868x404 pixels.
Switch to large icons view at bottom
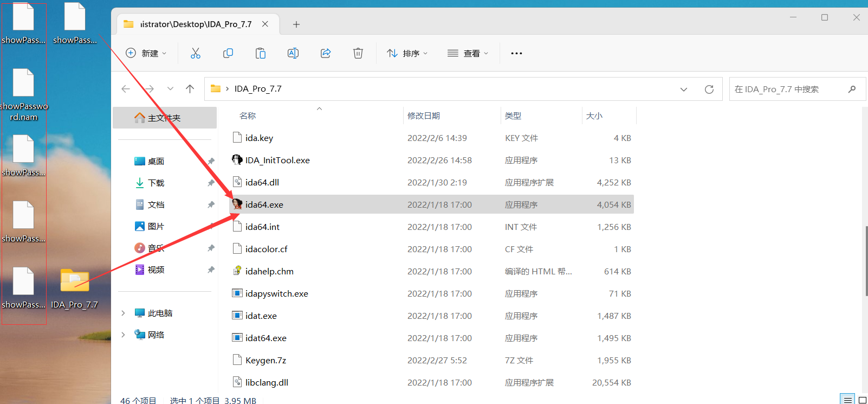[863, 400]
